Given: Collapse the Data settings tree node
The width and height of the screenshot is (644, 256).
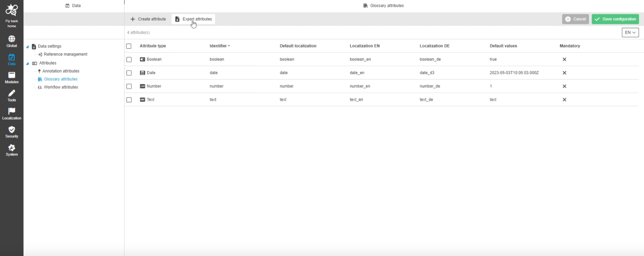Looking at the screenshot, I should click(27, 47).
